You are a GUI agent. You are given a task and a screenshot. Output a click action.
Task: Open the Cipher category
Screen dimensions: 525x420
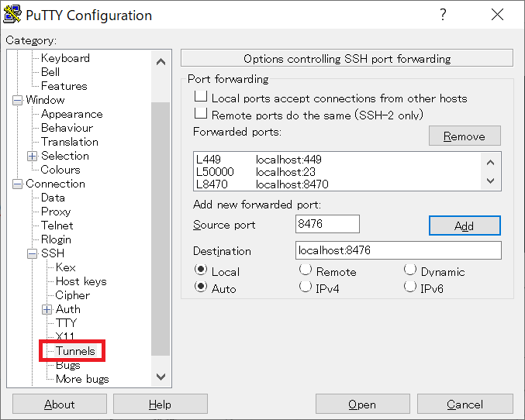pyautogui.click(x=72, y=295)
